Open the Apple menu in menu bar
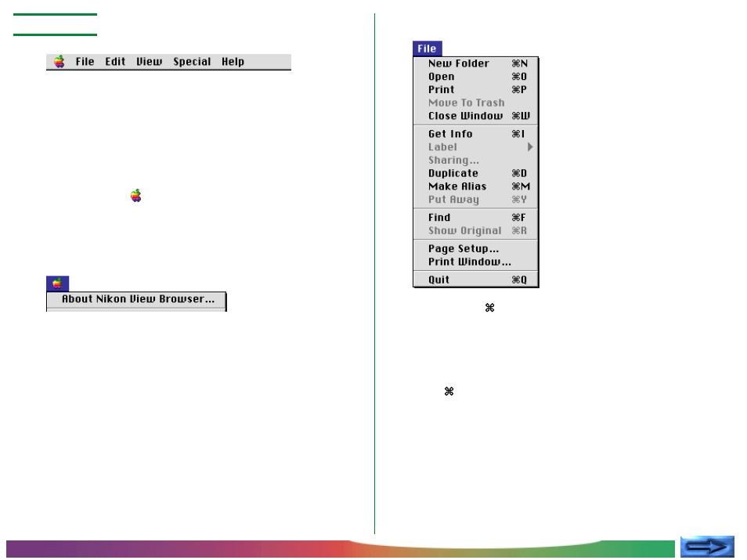Screen dimensions: 747x560 tap(59, 62)
